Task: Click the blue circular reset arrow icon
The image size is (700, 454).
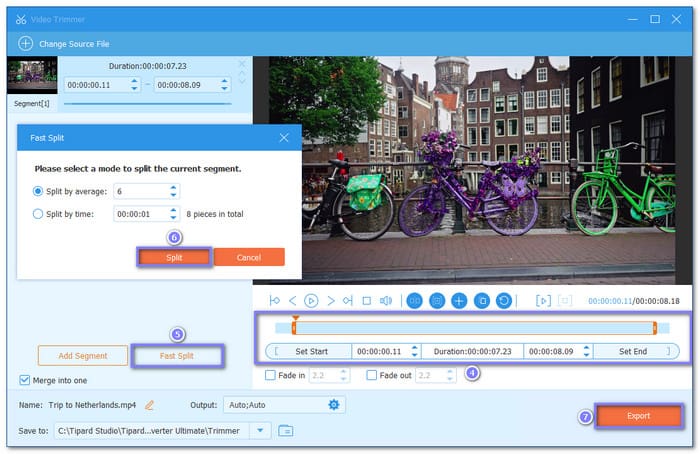Action: click(x=503, y=300)
